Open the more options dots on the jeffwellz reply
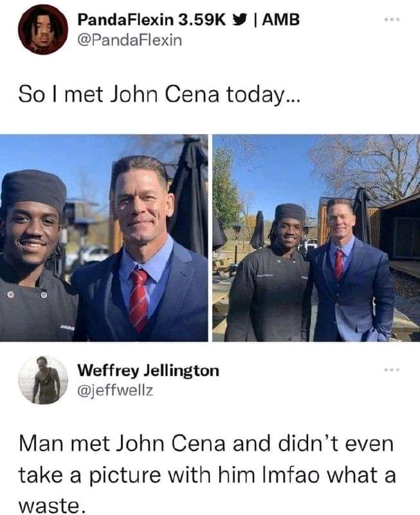 [392, 370]
